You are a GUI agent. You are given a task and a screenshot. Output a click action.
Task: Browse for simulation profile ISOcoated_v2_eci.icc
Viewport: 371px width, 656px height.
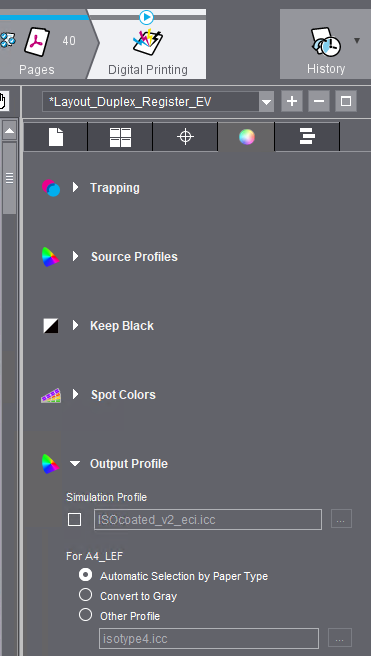[341, 519]
